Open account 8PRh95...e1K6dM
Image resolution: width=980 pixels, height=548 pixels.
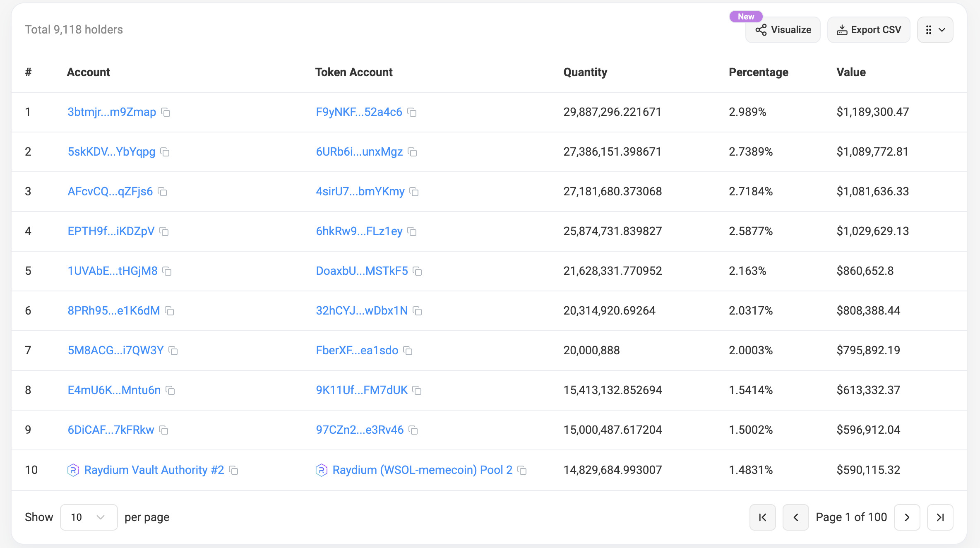114,310
